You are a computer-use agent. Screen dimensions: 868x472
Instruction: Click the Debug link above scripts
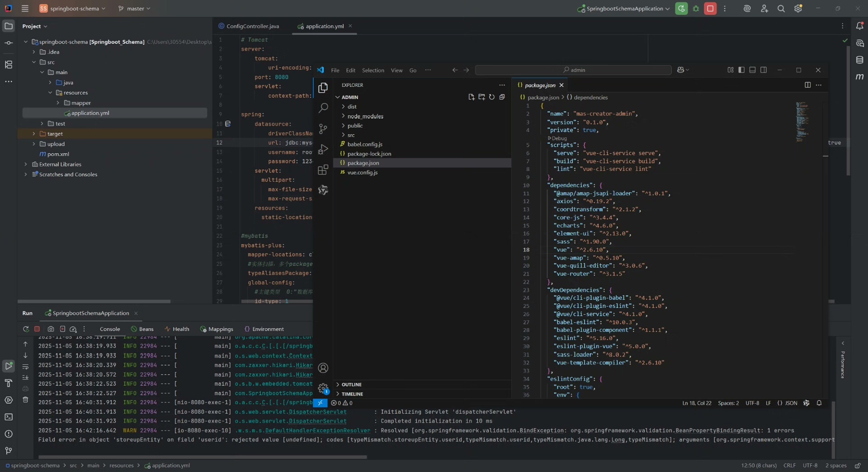tap(559, 138)
